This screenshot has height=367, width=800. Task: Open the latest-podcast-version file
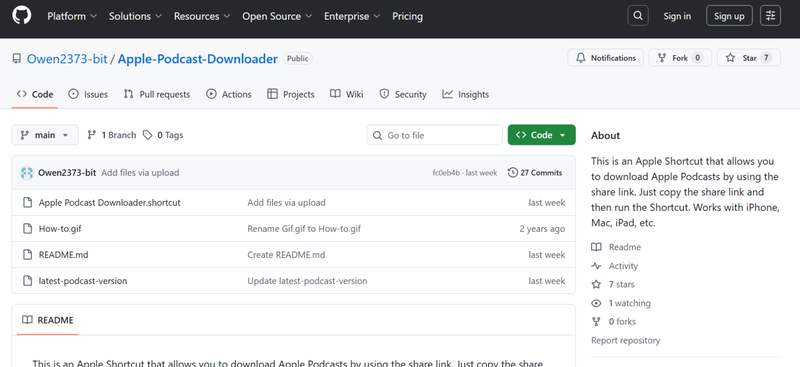point(83,281)
